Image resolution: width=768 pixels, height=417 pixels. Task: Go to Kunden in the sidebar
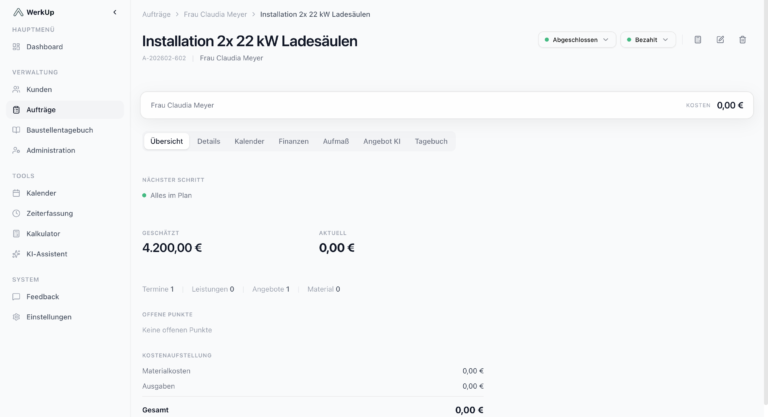tap(39, 89)
